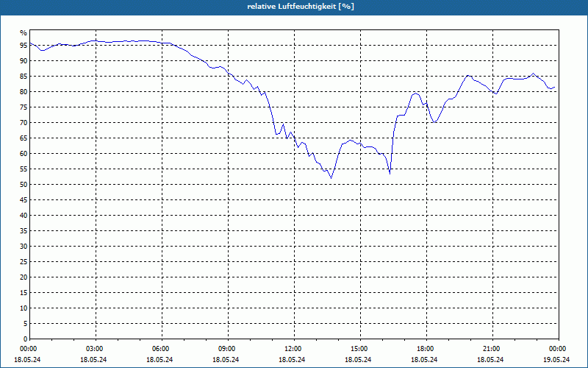Image resolution: width=588 pixels, height=368 pixels.
Task: Select the '19.05.24' date label
Action: pyautogui.click(x=556, y=360)
